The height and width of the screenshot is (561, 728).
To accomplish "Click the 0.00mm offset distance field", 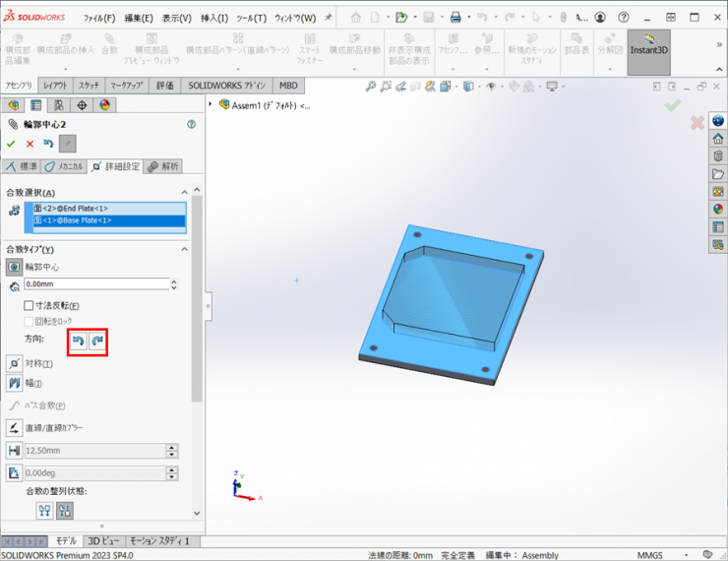I will point(96,284).
